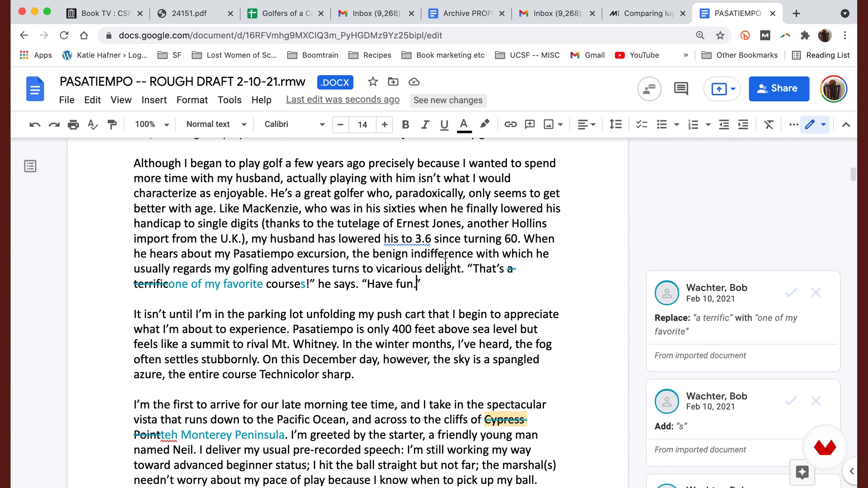Open the Explore button at bottom right

802,472
